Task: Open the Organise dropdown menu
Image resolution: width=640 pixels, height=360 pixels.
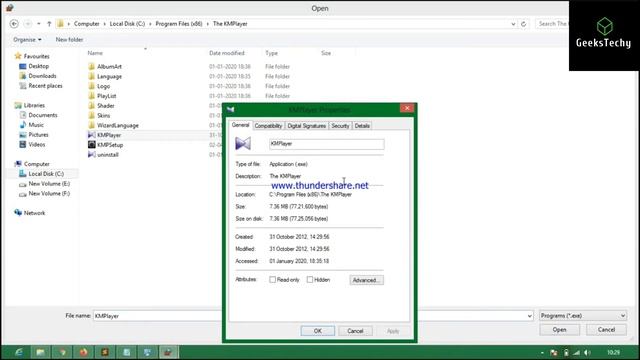Action: point(27,40)
